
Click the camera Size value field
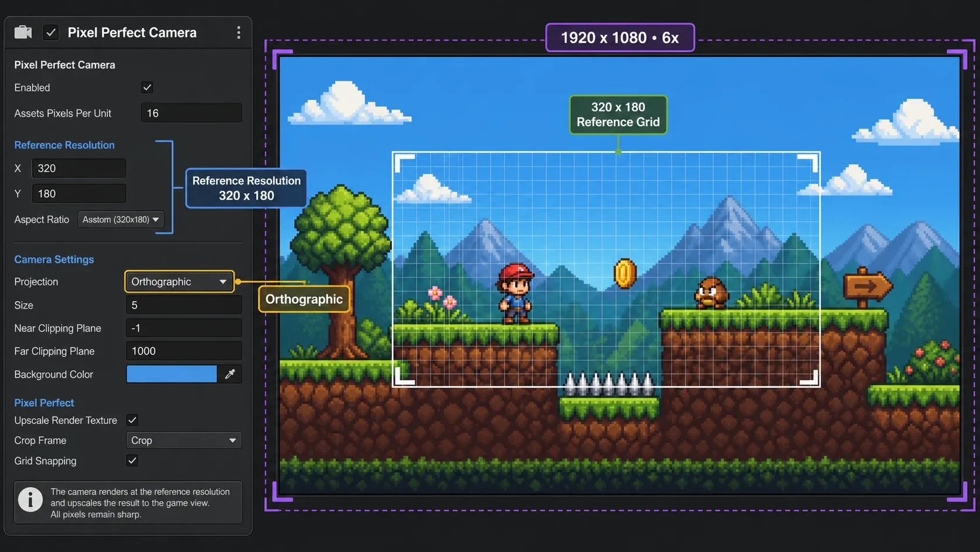pyautogui.click(x=184, y=305)
